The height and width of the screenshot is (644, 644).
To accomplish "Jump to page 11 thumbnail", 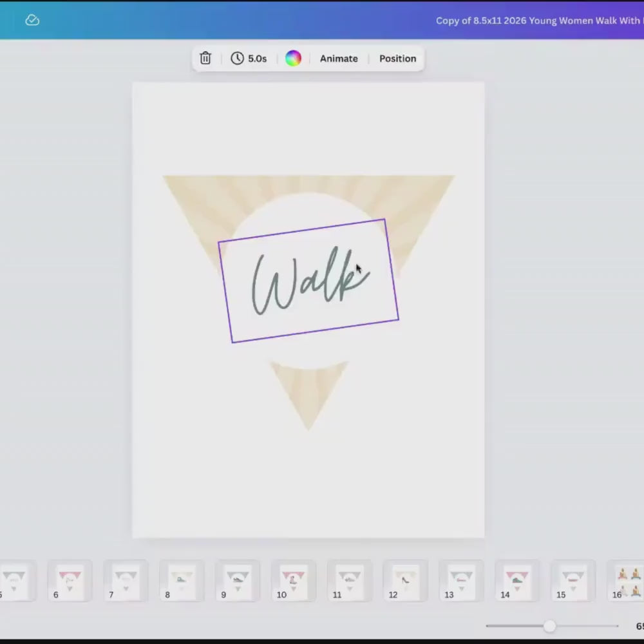I will pyautogui.click(x=350, y=580).
